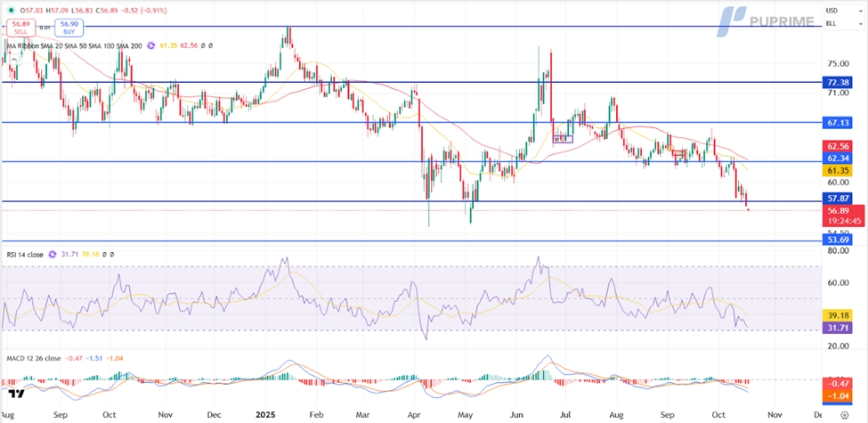The width and height of the screenshot is (868, 423).
Task: Select the MACD 12 26 close label
Action: point(32,358)
